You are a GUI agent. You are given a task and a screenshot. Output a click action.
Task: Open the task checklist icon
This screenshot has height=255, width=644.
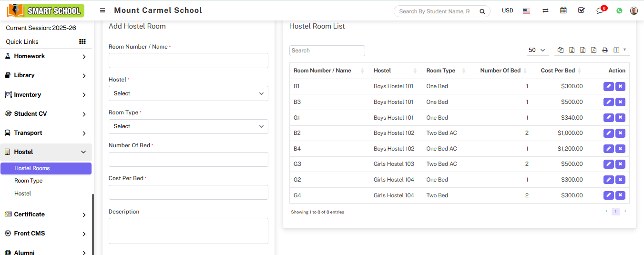pos(582,10)
